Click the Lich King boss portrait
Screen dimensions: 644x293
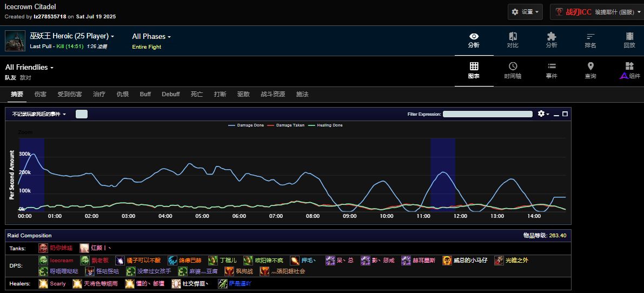[15, 41]
